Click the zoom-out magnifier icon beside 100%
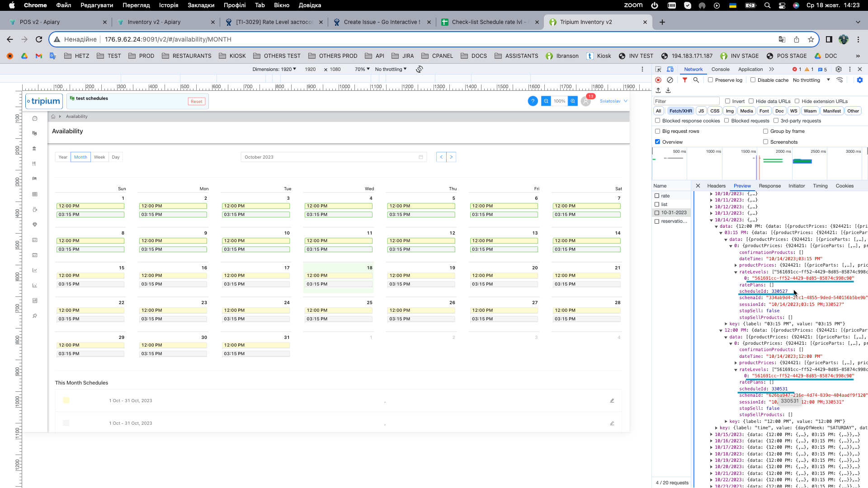 pyautogui.click(x=546, y=101)
